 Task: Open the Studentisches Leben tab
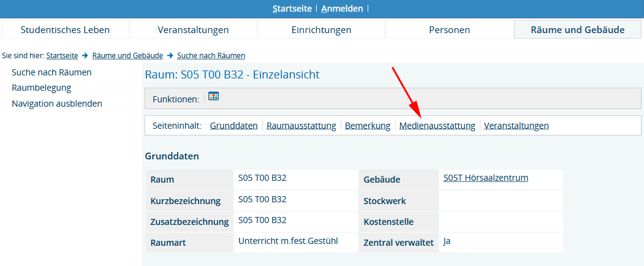[x=65, y=29]
